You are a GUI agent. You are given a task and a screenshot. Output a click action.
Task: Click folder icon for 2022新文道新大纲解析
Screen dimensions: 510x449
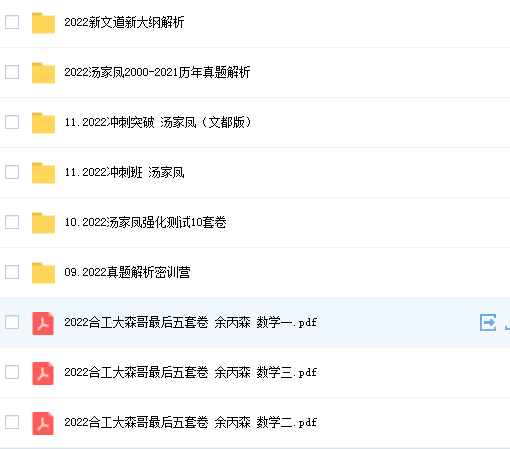click(x=43, y=23)
